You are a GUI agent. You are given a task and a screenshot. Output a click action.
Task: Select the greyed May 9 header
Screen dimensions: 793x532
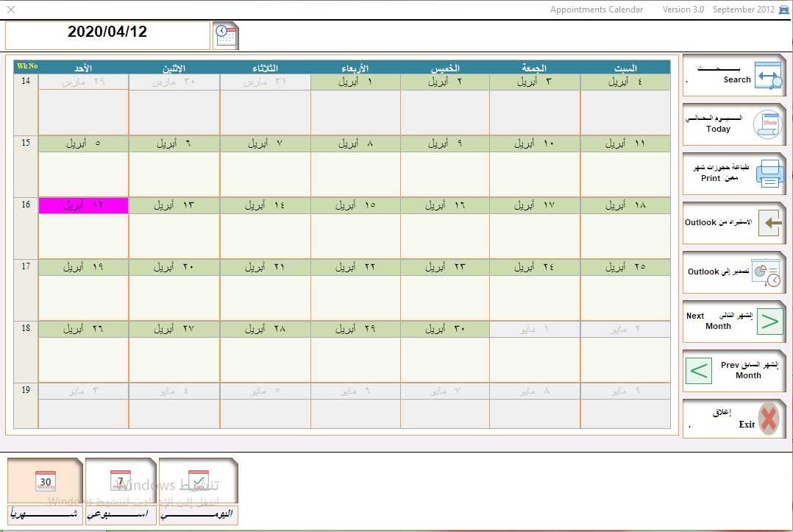625,391
